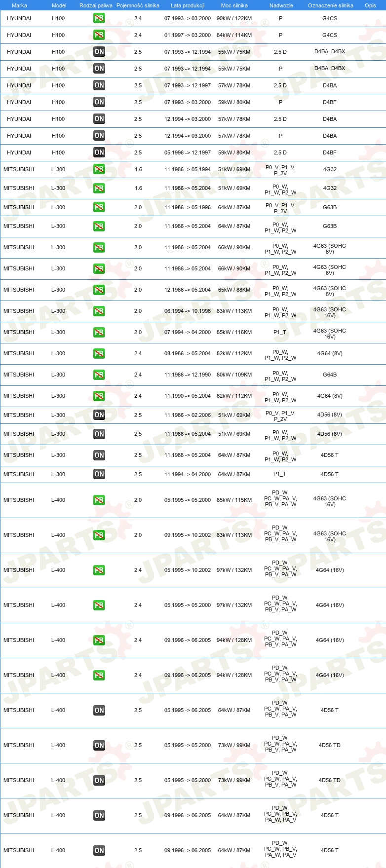
Task: Click the '06.1994 -> 10.1998' production years cell
Action: [x=188, y=311]
